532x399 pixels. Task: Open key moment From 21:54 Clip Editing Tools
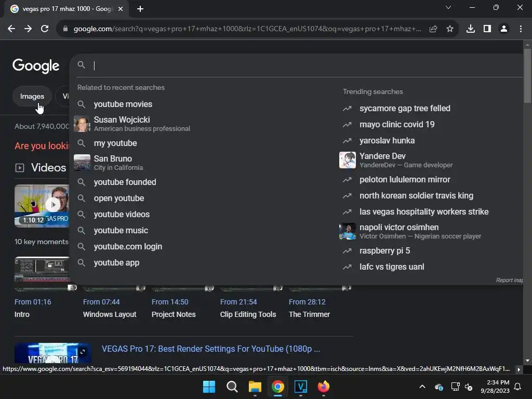pos(248,308)
